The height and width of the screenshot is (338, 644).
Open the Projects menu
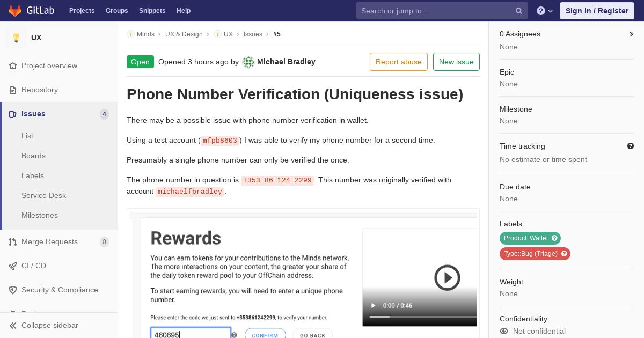pyautogui.click(x=82, y=11)
